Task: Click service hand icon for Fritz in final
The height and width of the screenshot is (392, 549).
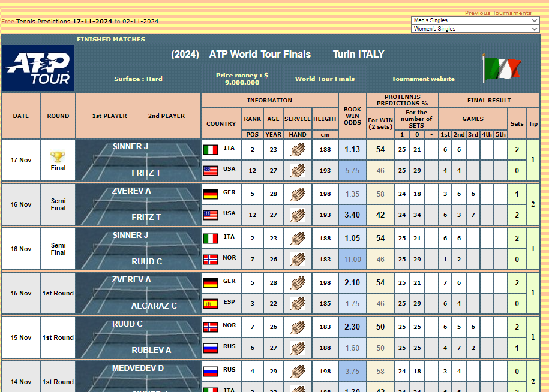Action: click(297, 171)
